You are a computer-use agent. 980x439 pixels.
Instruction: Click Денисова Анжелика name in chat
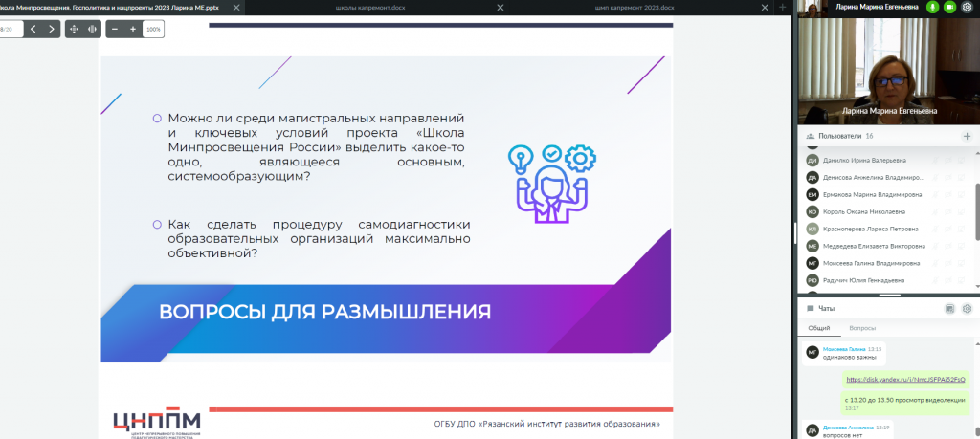pyautogui.click(x=849, y=428)
